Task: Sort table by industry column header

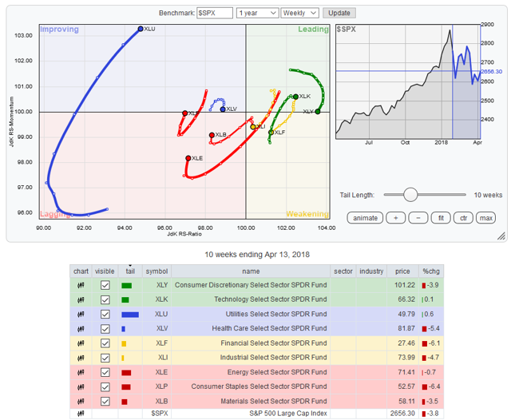Action: click(x=371, y=271)
